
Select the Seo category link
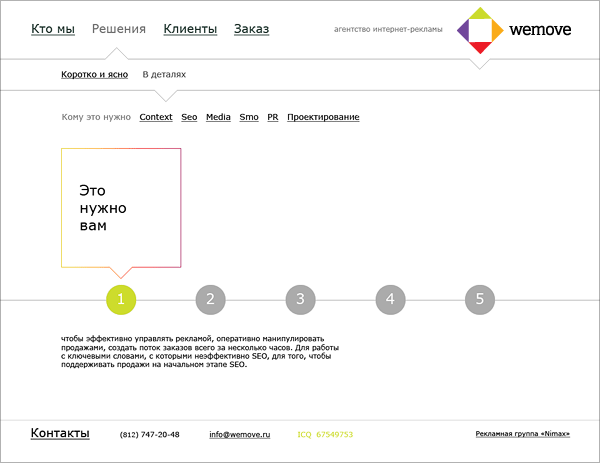189,118
